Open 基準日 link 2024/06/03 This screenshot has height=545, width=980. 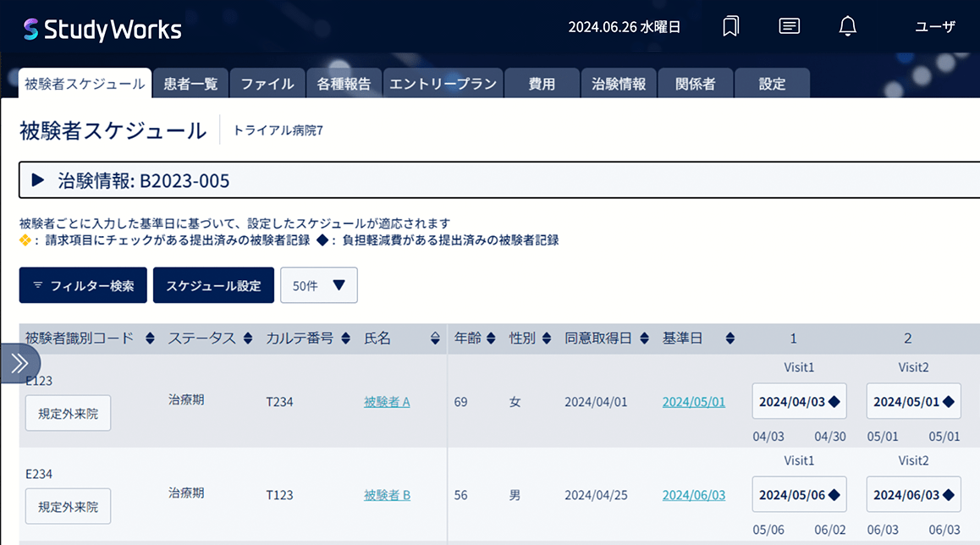(x=694, y=495)
